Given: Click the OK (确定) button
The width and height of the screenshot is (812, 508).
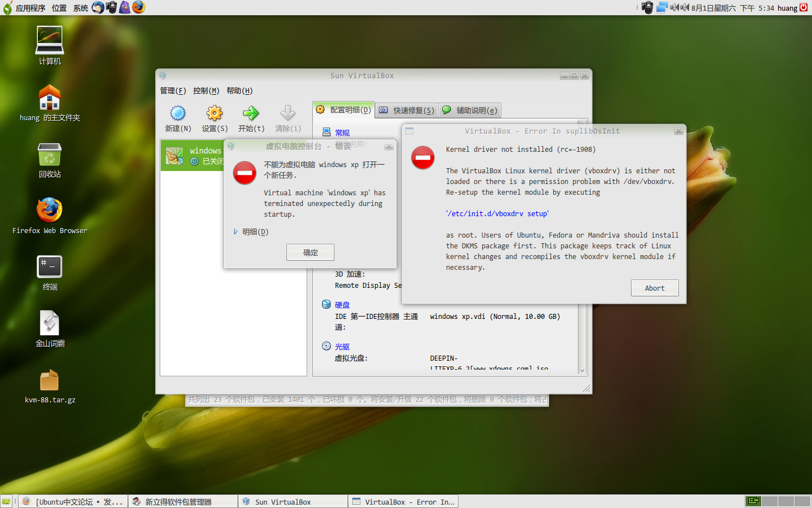Looking at the screenshot, I should (310, 252).
